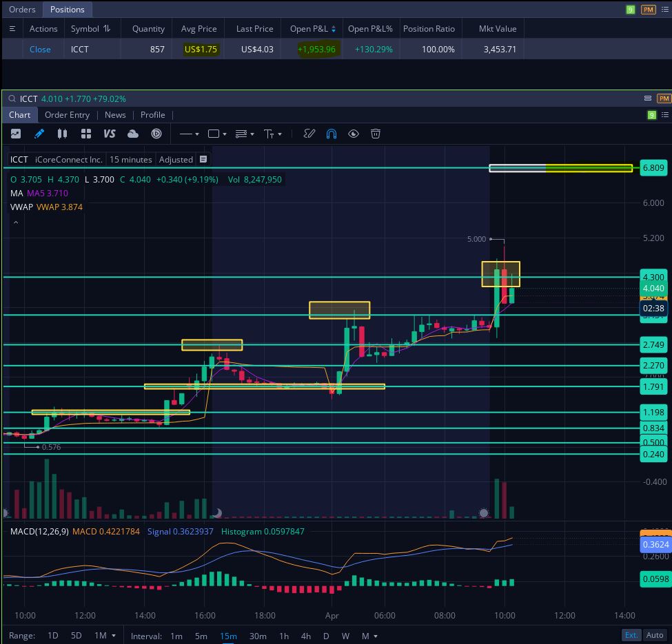This screenshot has width=672, height=644.
Task: Click the green 9 badge in chart tab row
Action: tap(652, 115)
